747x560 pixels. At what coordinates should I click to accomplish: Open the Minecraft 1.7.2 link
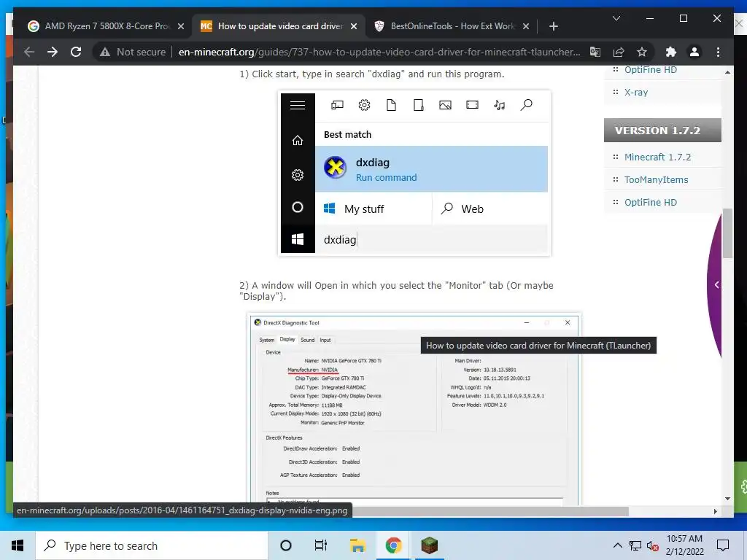(657, 157)
